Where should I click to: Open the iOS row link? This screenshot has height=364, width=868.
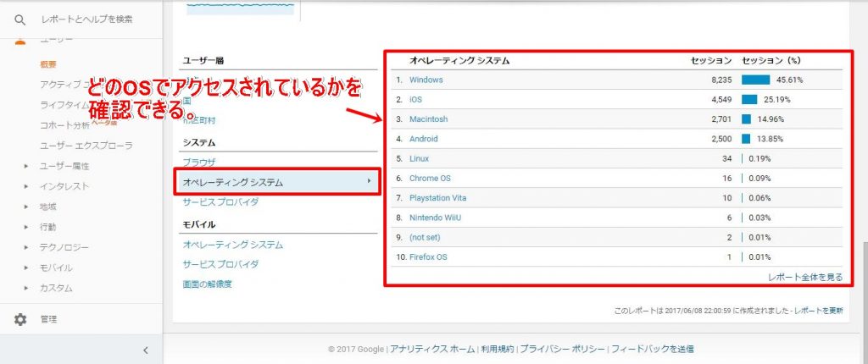pos(415,100)
